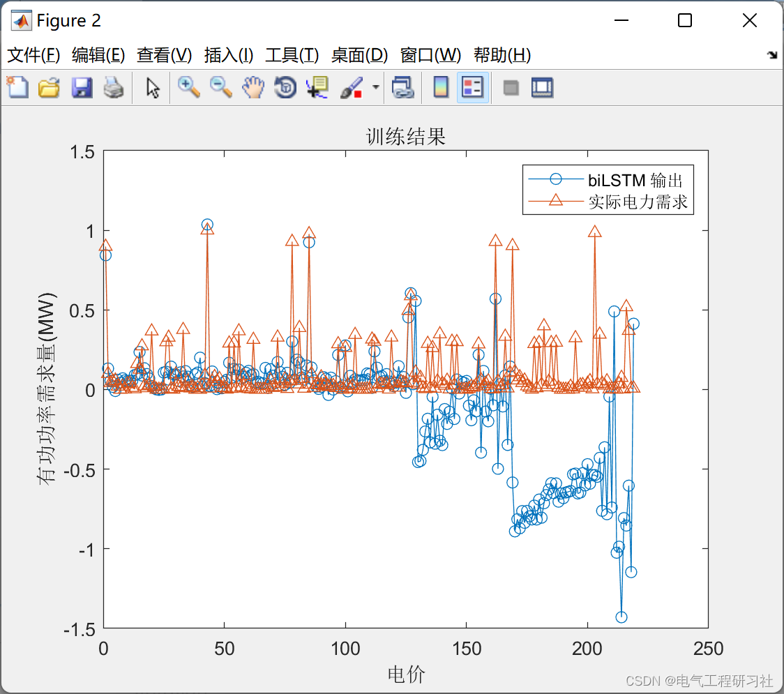Click the x-axis tick label 250
Viewport: 784px width, 694px height.
708,649
